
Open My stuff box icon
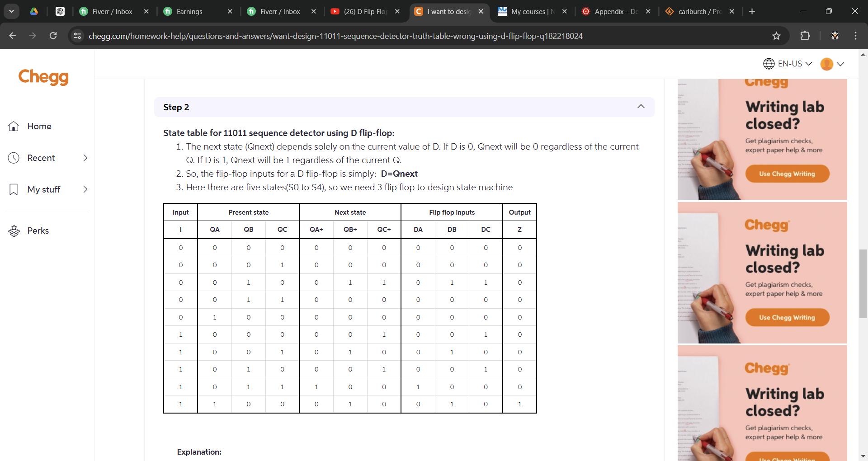(13, 189)
